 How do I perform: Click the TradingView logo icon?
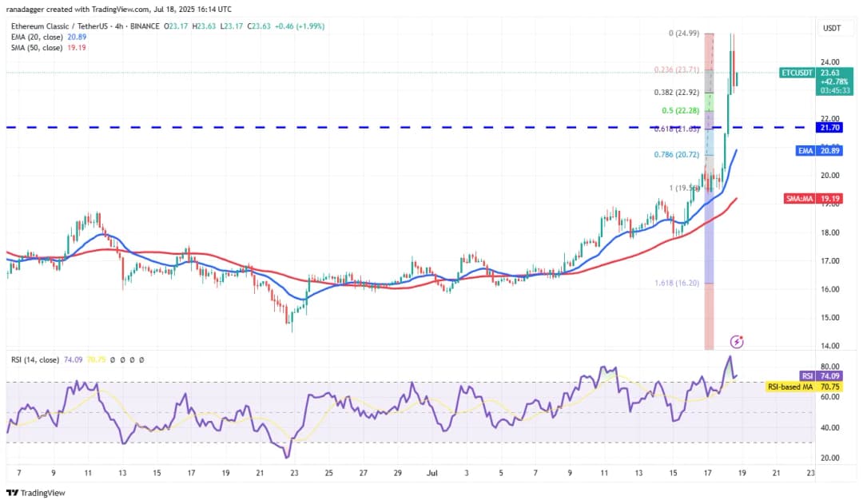(x=12, y=493)
